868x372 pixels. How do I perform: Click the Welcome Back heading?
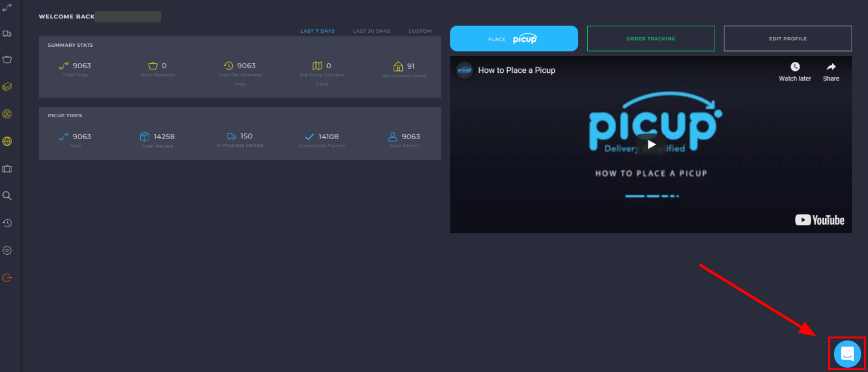coord(67,16)
